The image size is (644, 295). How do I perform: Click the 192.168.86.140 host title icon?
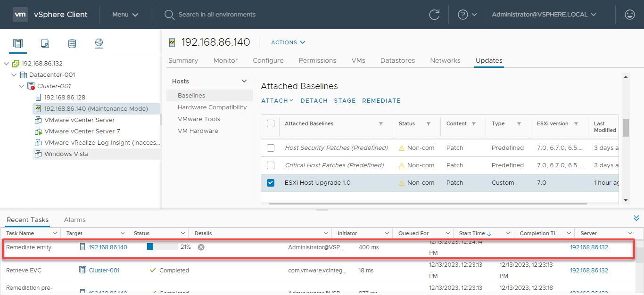tap(172, 42)
